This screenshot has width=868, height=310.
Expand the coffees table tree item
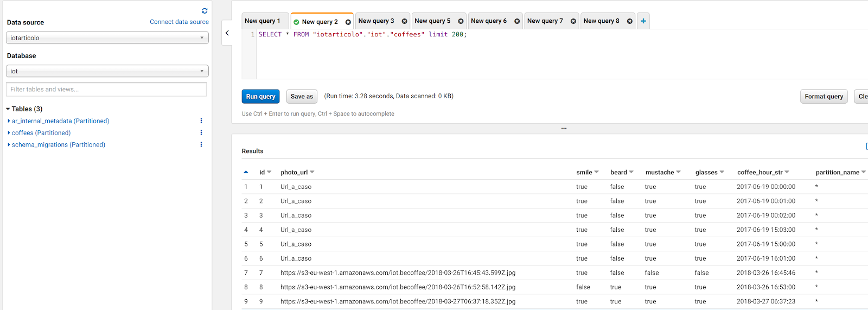click(x=9, y=132)
